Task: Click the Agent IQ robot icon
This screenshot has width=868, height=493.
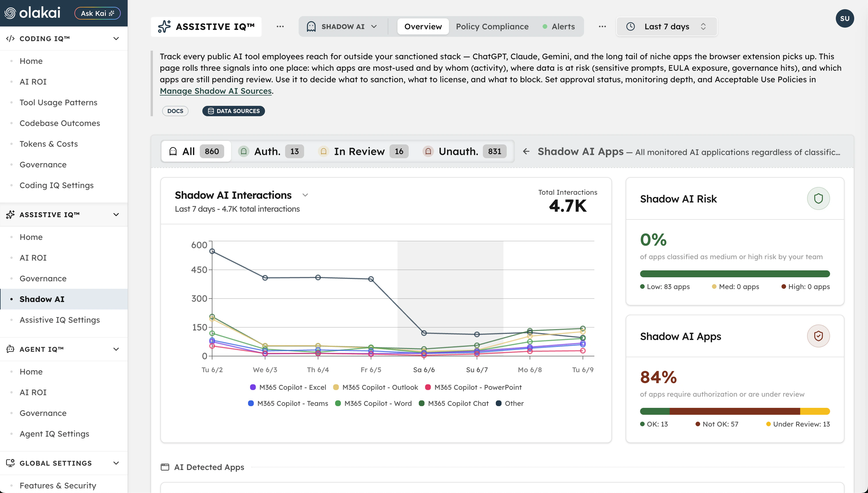Action: pyautogui.click(x=10, y=349)
